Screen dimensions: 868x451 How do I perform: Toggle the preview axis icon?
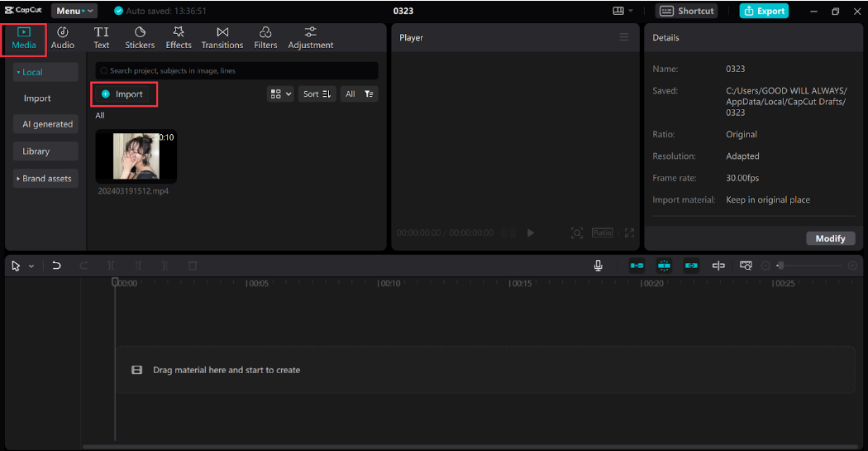pyautogui.click(x=718, y=266)
